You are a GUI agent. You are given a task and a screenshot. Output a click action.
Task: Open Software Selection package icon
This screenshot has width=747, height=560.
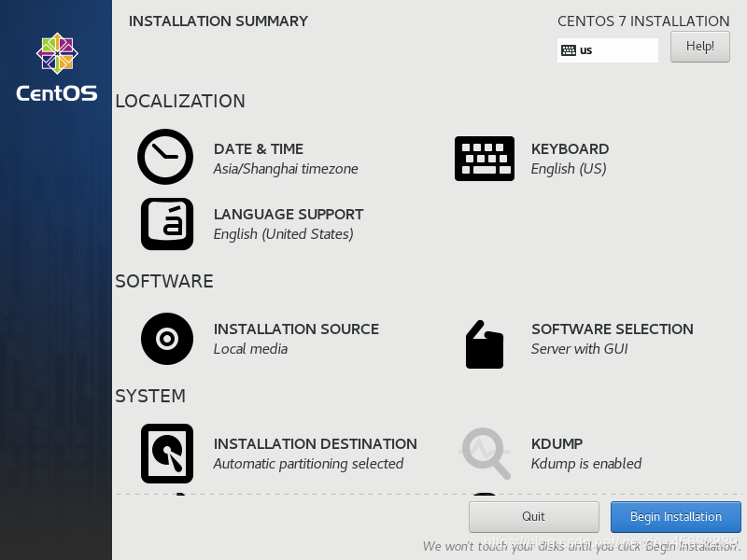click(x=485, y=344)
